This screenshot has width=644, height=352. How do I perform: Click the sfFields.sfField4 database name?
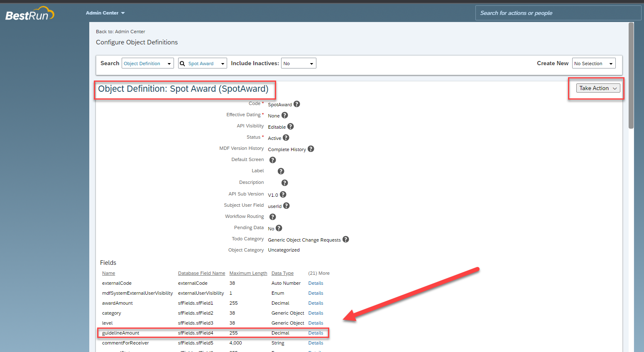196,333
